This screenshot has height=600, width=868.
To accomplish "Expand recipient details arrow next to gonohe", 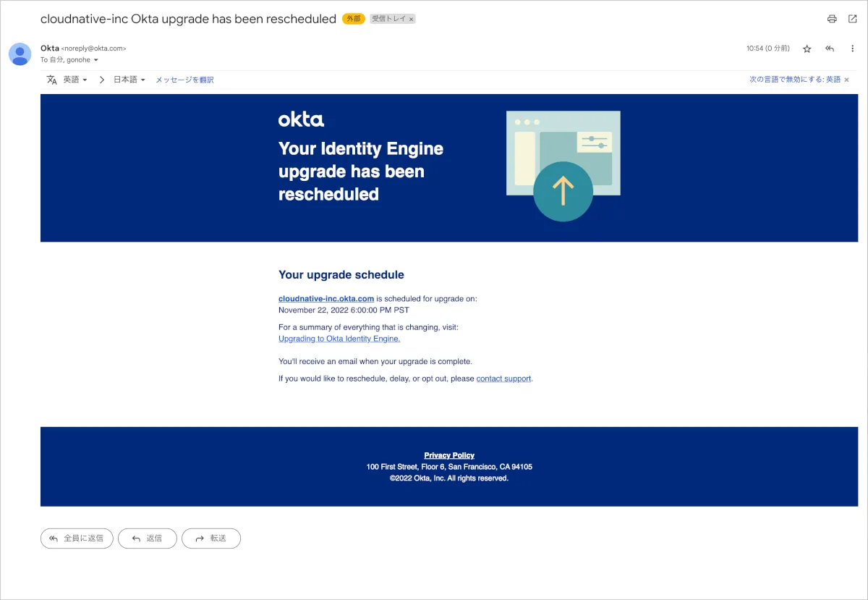I will pos(96,60).
